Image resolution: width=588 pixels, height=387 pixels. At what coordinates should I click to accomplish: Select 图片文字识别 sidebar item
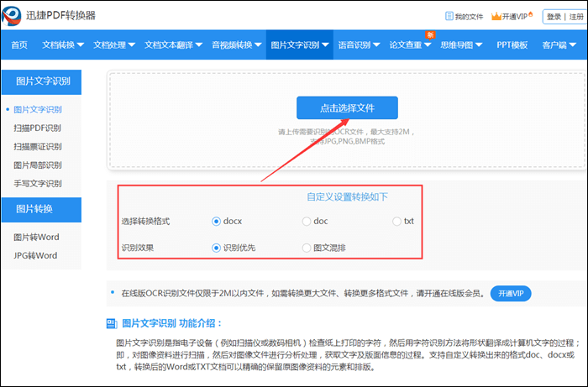[38, 109]
